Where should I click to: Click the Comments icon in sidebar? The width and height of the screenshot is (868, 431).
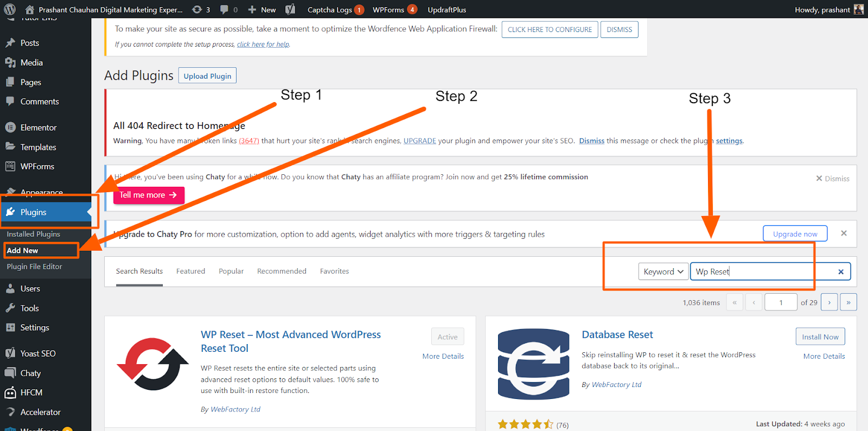click(x=10, y=102)
